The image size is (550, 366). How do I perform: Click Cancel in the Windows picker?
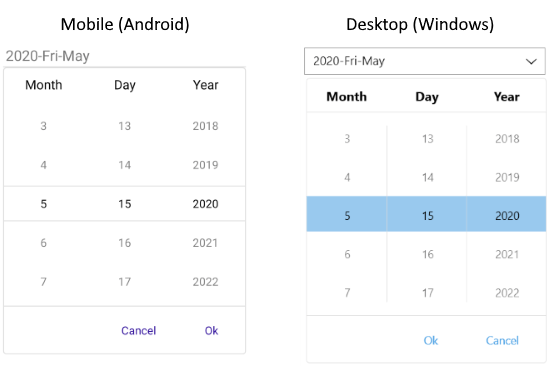click(x=502, y=340)
